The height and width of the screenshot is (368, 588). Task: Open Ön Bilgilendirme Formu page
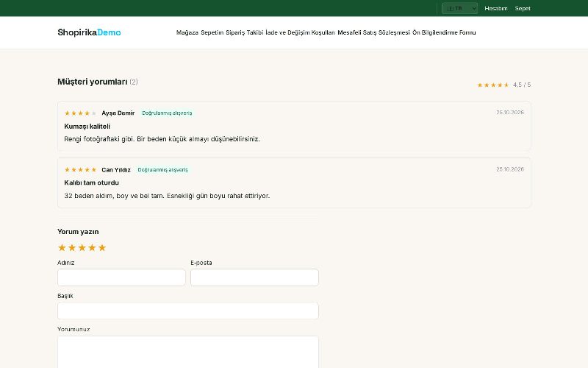pos(444,32)
